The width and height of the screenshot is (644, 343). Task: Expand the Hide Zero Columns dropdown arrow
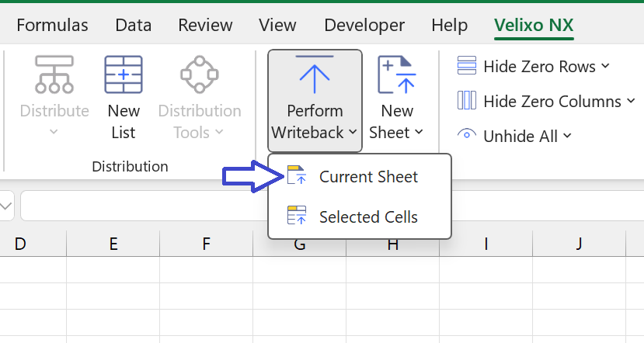(x=631, y=101)
